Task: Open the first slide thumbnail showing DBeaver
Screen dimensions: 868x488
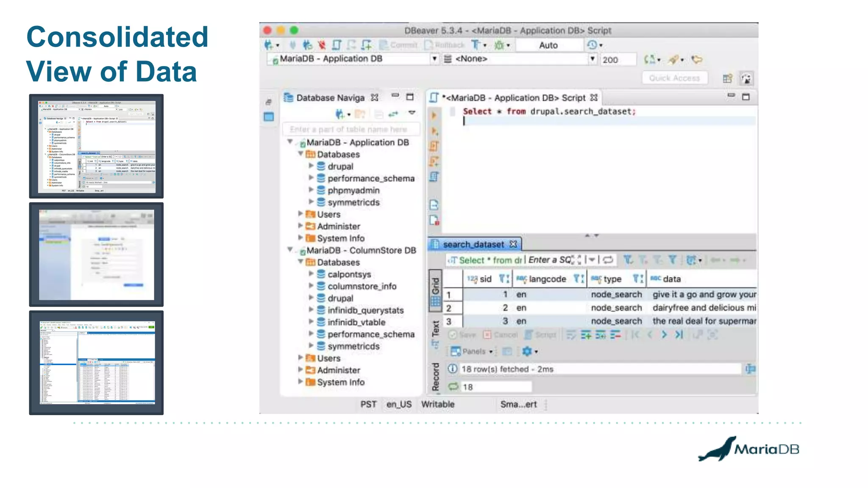Action: coord(97,146)
